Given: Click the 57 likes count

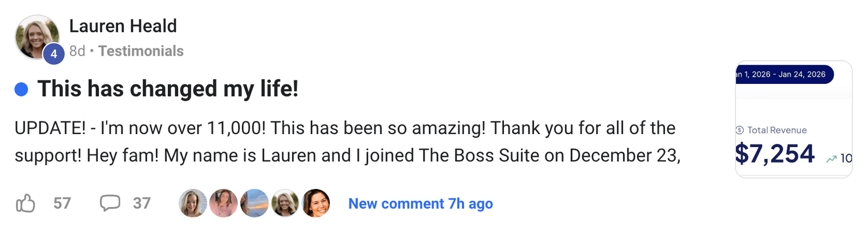Looking at the screenshot, I should coord(62,204).
